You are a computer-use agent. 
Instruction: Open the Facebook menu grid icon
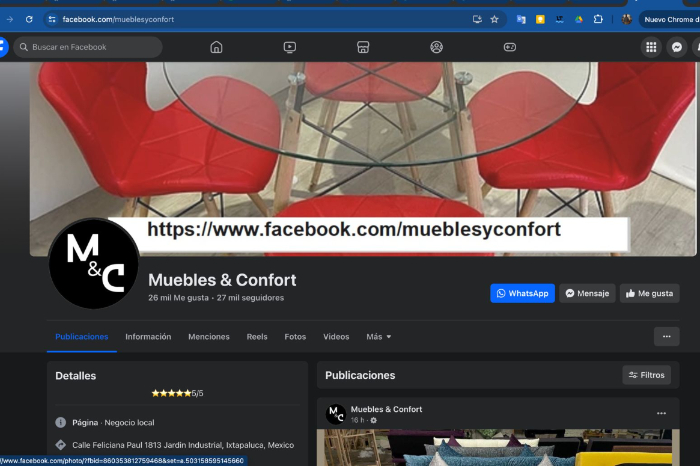pyautogui.click(x=651, y=47)
